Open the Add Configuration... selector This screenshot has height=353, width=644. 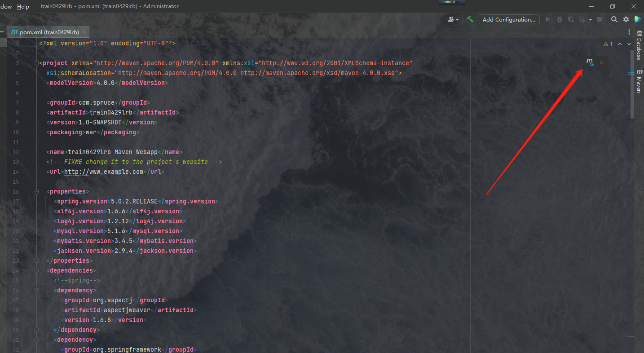[509, 19]
